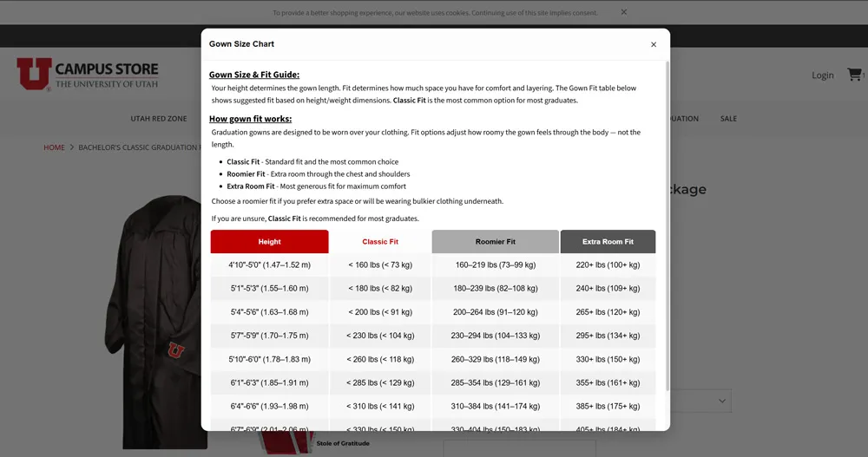Click the '285–354 lbs (129–161 kg)' cell

[x=496, y=382]
